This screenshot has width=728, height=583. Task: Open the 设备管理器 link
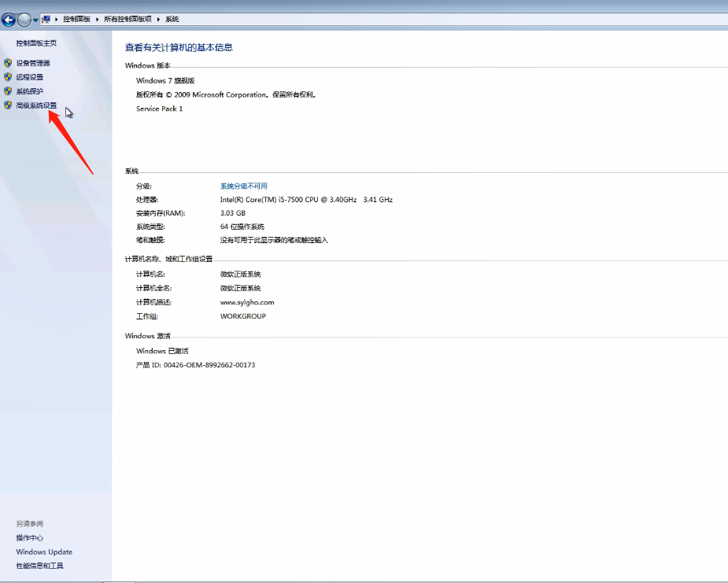(33, 63)
